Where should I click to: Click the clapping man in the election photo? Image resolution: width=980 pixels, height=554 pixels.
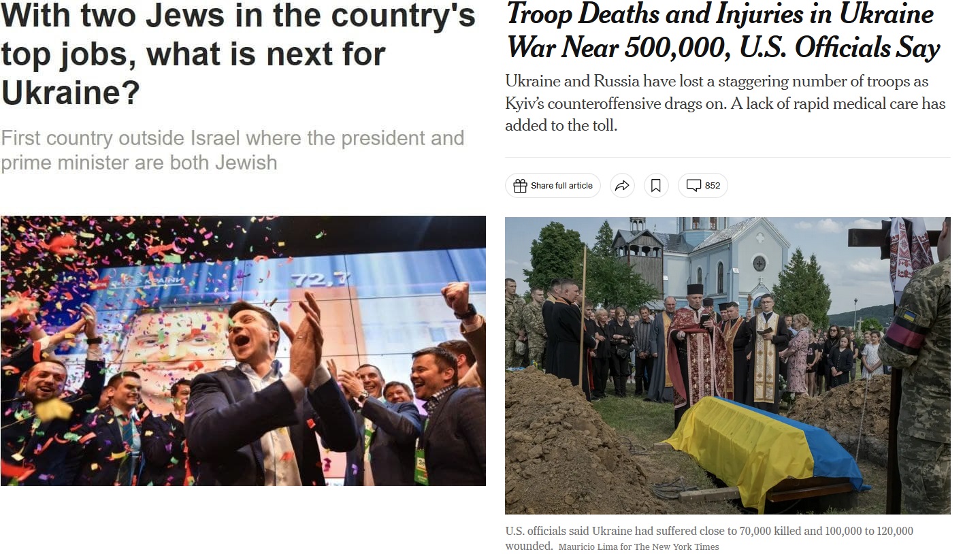265,395
